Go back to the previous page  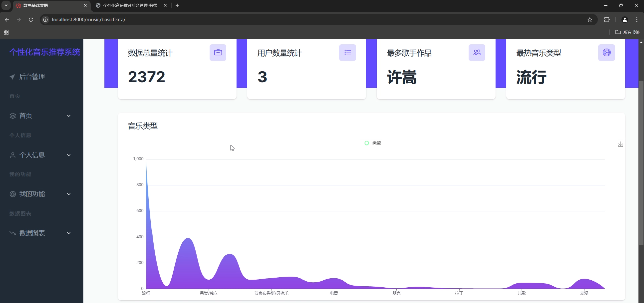[7, 20]
